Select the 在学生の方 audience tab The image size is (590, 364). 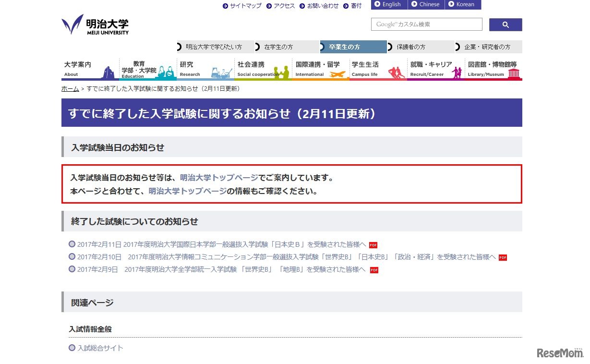pyautogui.click(x=287, y=47)
